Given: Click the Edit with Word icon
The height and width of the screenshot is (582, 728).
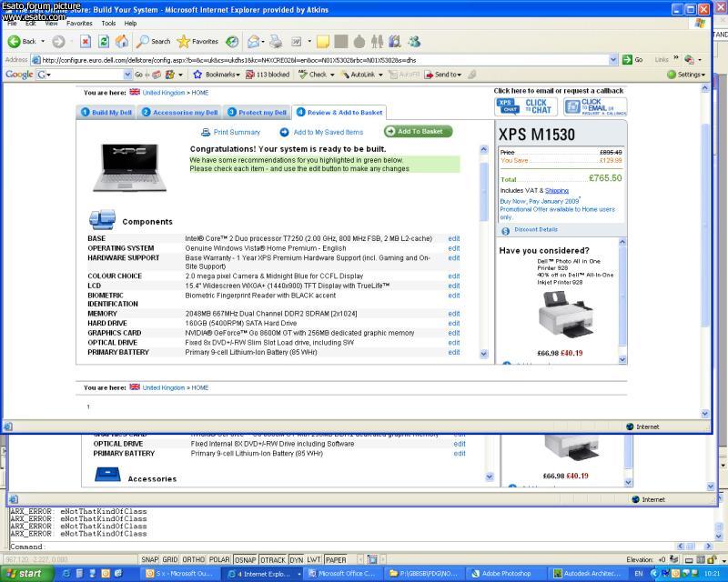Looking at the screenshot, I should [x=297, y=42].
